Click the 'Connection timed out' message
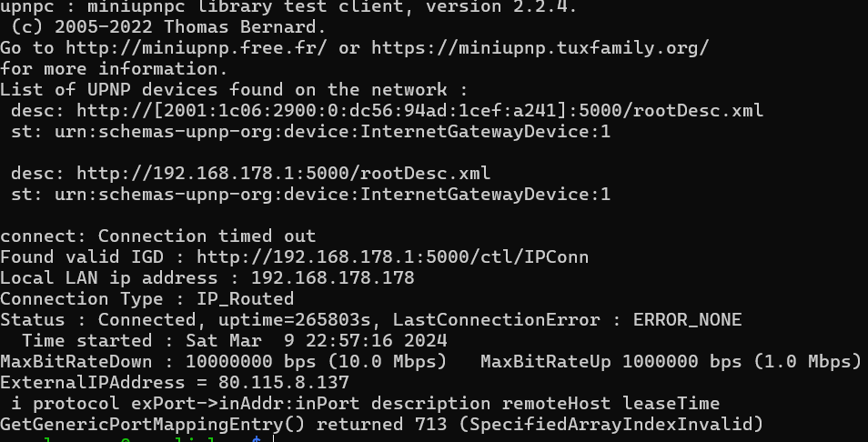Image resolution: width=868 pixels, height=442 pixels. (x=207, y=236)
